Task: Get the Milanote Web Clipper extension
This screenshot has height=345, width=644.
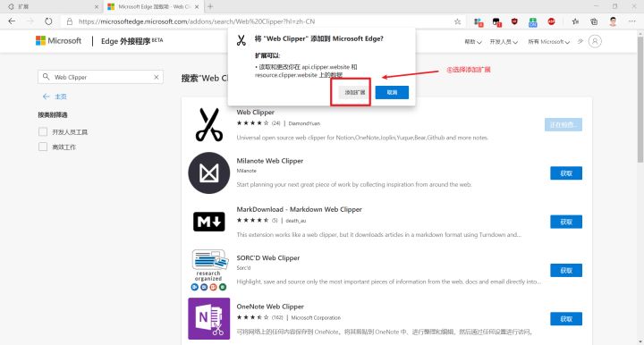Action: [x=566, y=173]
